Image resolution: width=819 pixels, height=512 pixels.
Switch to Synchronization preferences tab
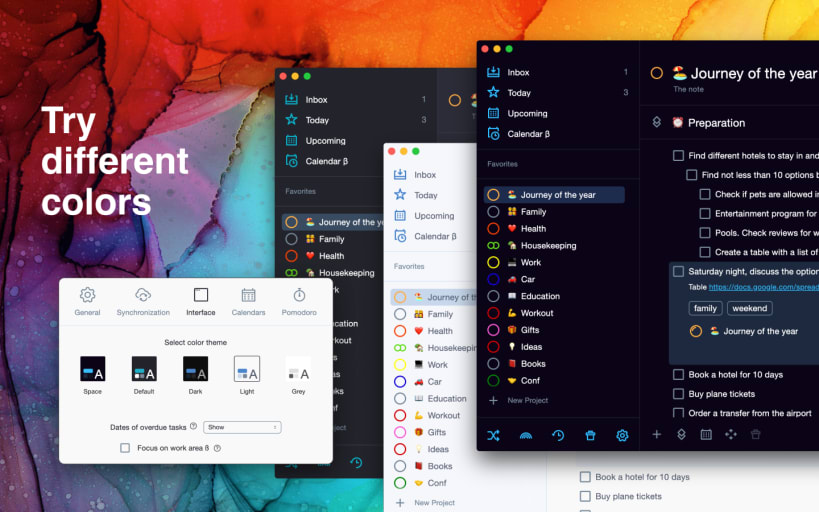143,302
